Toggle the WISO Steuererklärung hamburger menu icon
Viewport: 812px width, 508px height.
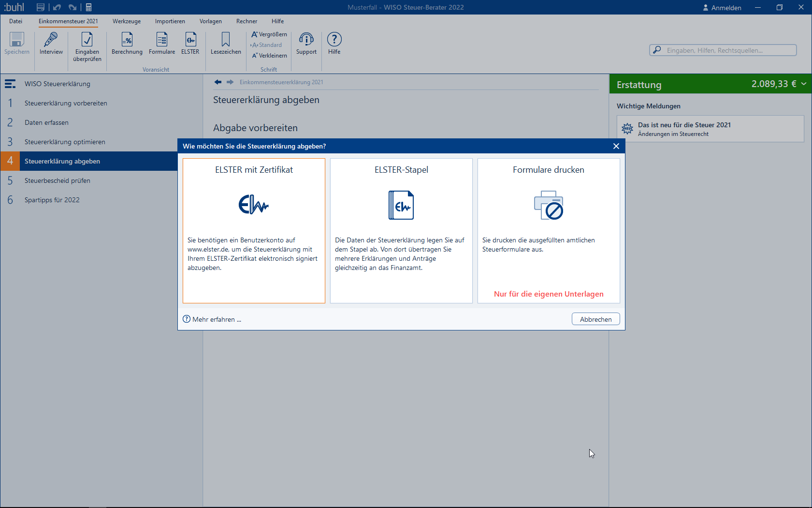pos(10,84)
